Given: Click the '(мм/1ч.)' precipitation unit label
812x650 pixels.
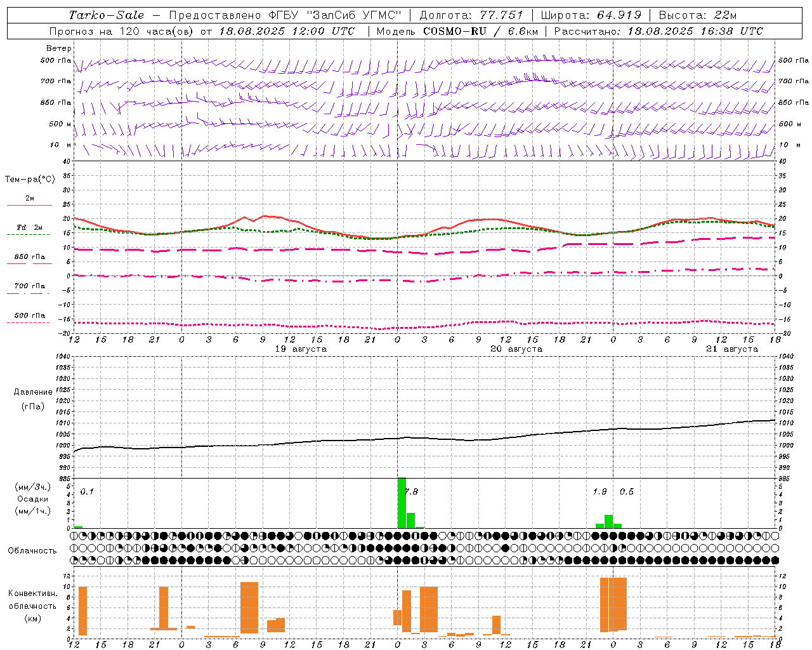Looking at the screenshot, I should click(32, 511).
